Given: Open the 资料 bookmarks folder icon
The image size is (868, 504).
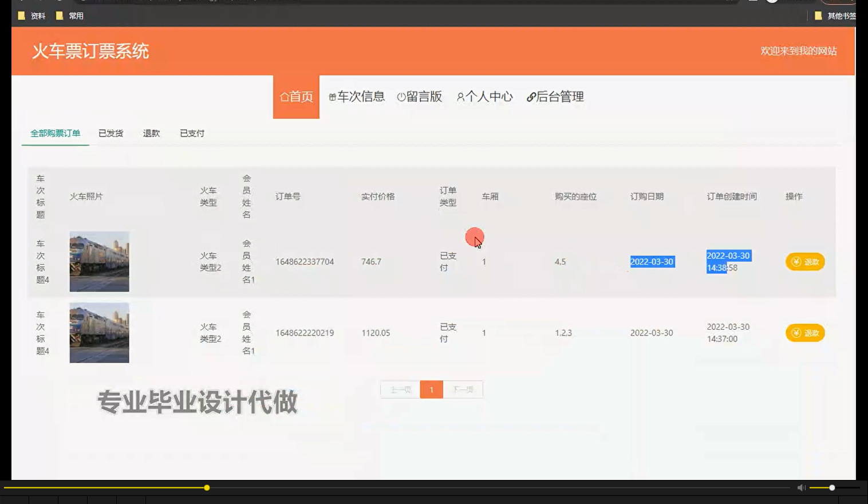Looking at the screenshot, I should pos(21,15).
